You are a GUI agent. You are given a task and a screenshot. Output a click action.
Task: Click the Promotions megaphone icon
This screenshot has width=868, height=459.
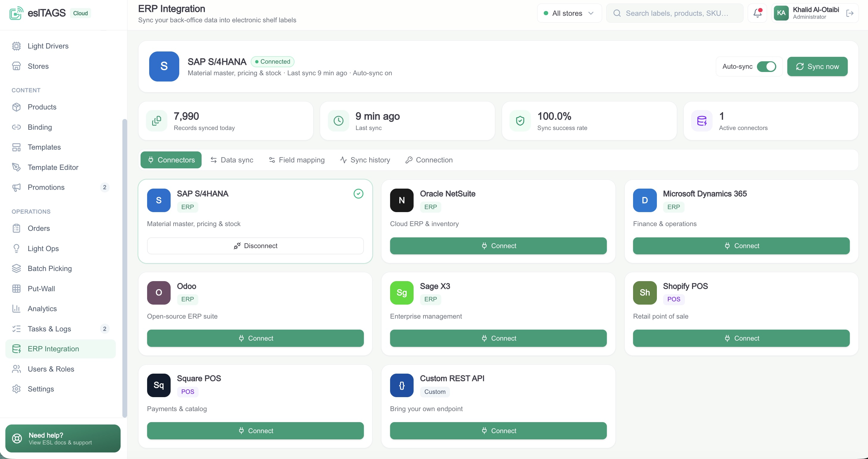[x=16, y=187]
